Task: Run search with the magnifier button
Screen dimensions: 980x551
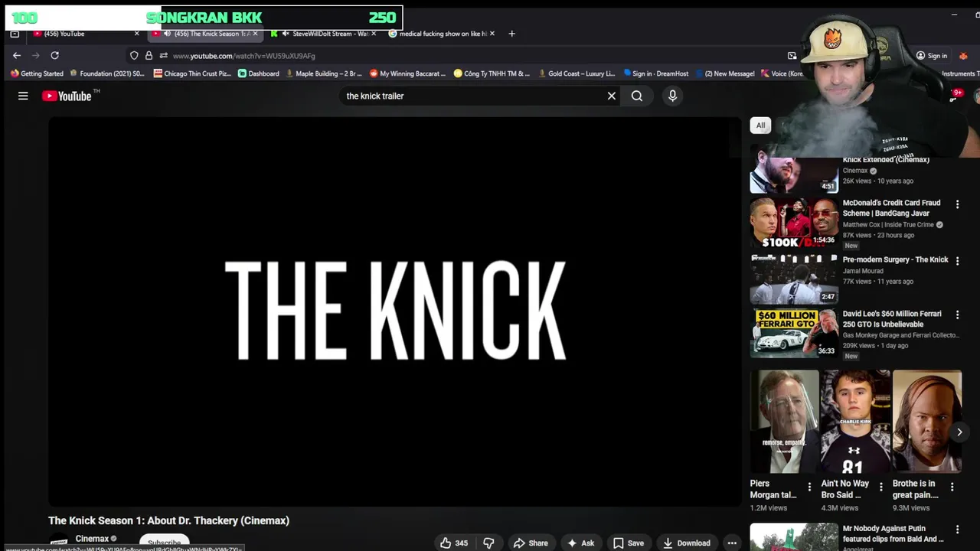Action: [637, 96]
